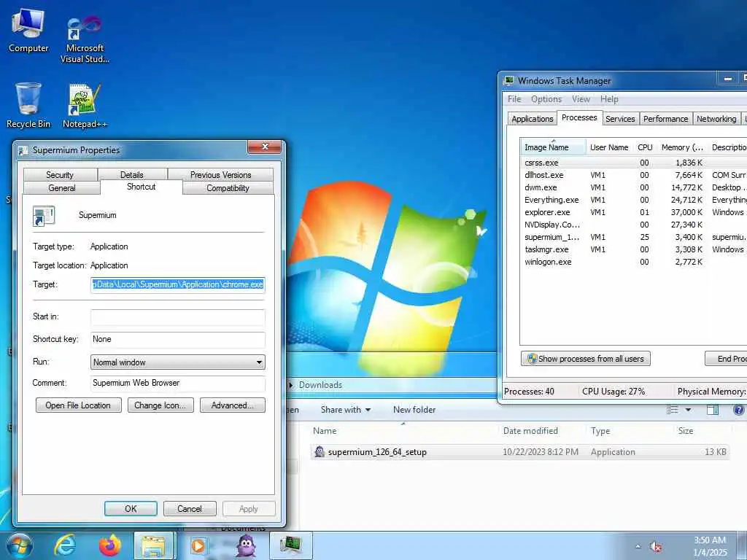Open Task Manager Performance tab
This screenshot has height=560, width=747.
point(665,119)
